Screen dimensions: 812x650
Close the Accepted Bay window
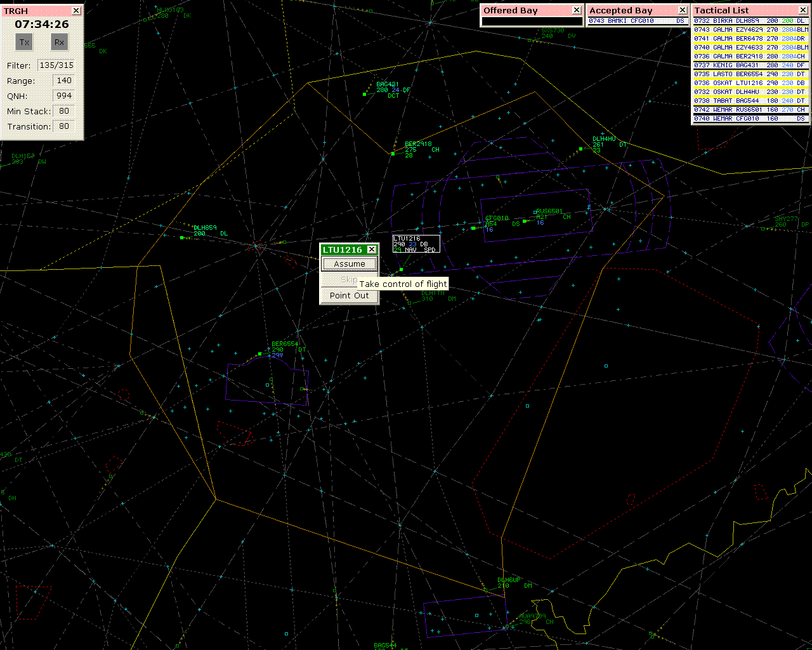point(683,10)
